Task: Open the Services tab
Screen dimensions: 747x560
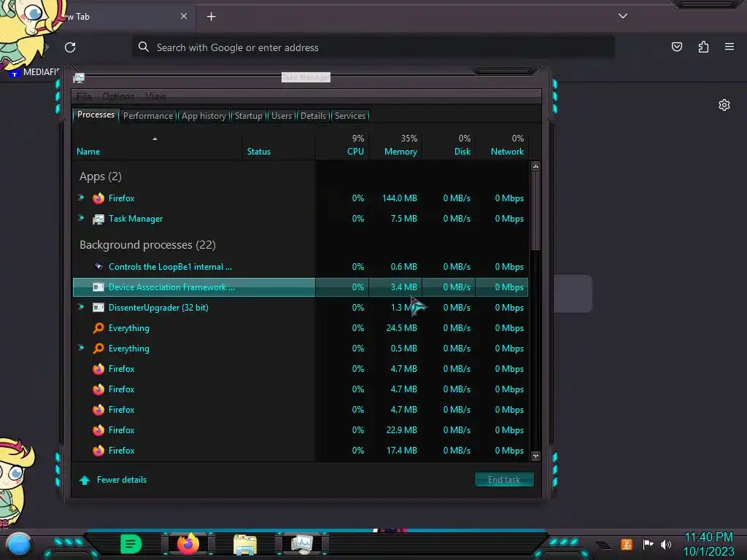Action: (350, 116)
